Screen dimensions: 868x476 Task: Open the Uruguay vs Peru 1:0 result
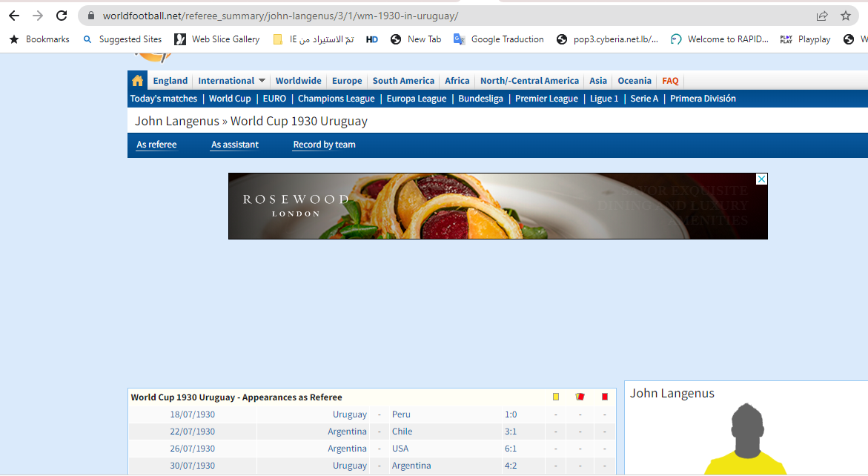[x=511, y=414]
